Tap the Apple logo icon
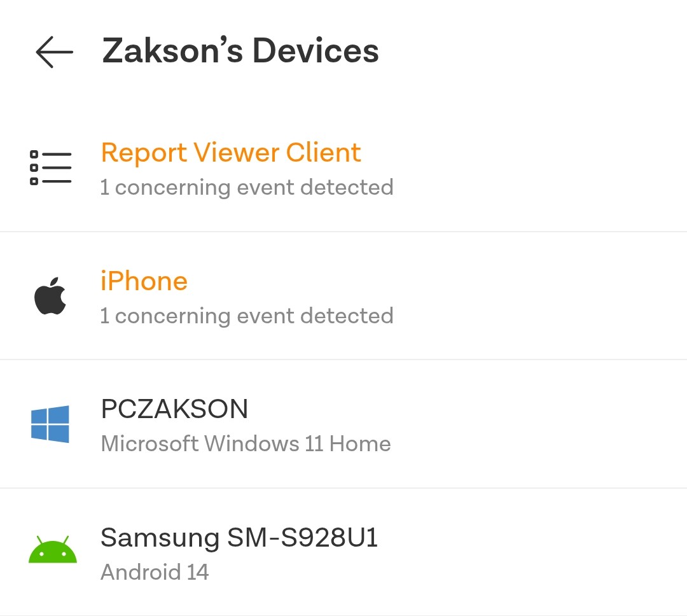This screenshot has width=687, height=616. click(50, 296)
